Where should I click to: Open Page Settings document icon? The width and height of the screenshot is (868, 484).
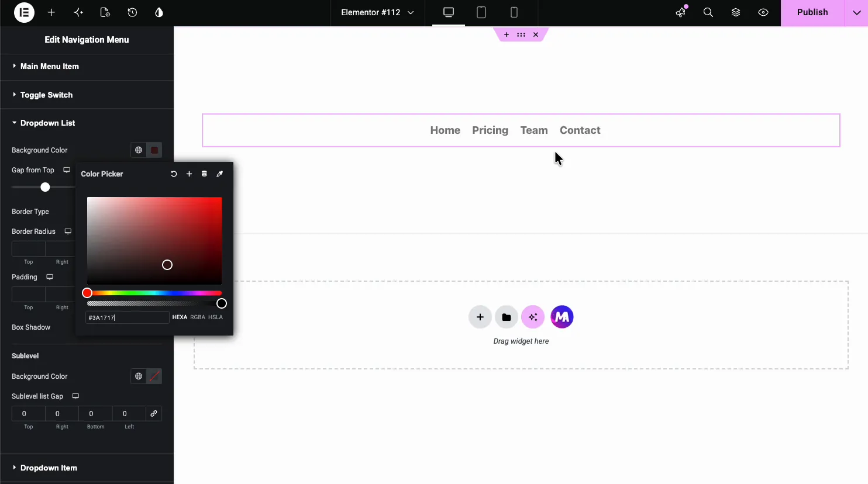(x=105, y=12)
